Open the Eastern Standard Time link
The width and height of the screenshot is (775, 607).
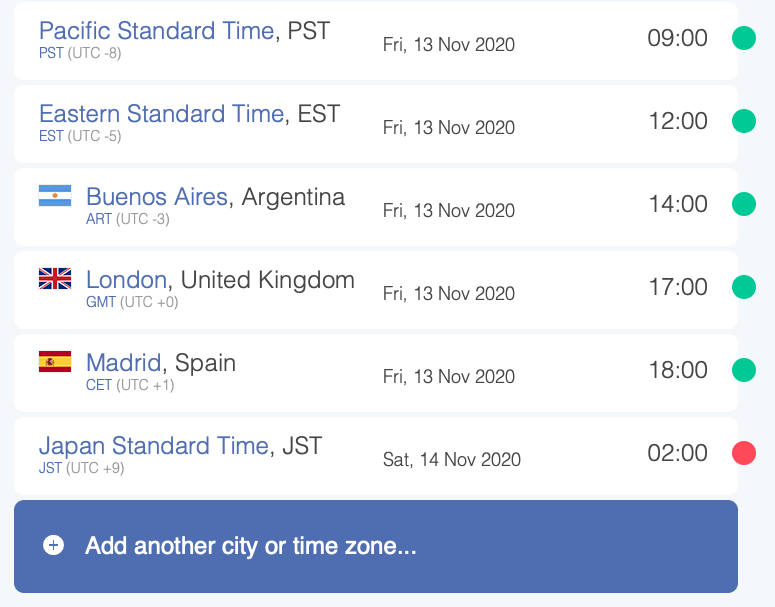point(162,114)
